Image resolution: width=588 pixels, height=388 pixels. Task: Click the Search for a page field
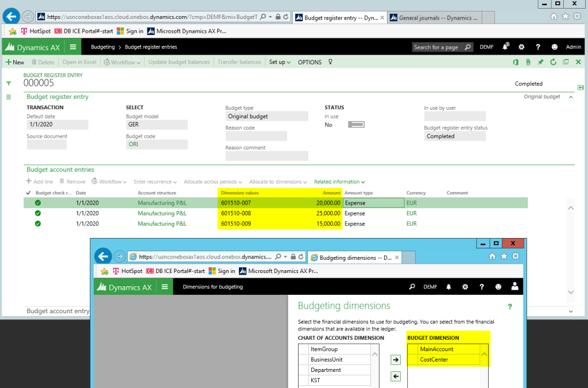click(440, 47)
